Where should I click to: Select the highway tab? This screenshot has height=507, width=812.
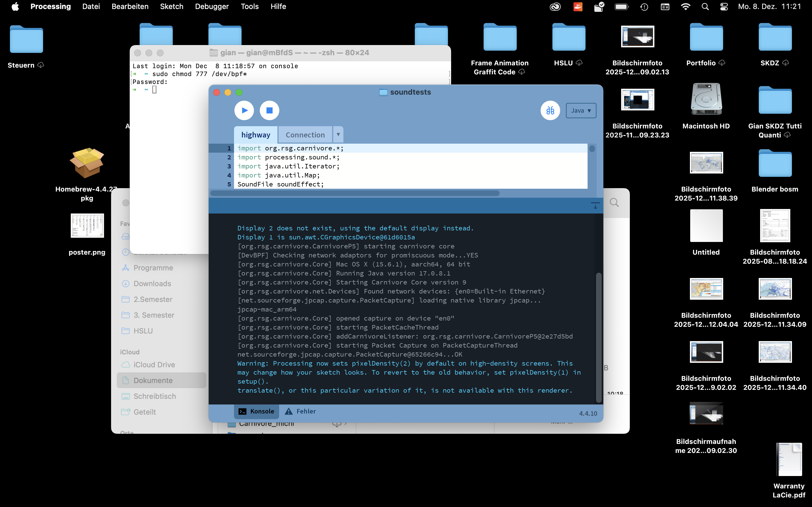pos(255,135)
